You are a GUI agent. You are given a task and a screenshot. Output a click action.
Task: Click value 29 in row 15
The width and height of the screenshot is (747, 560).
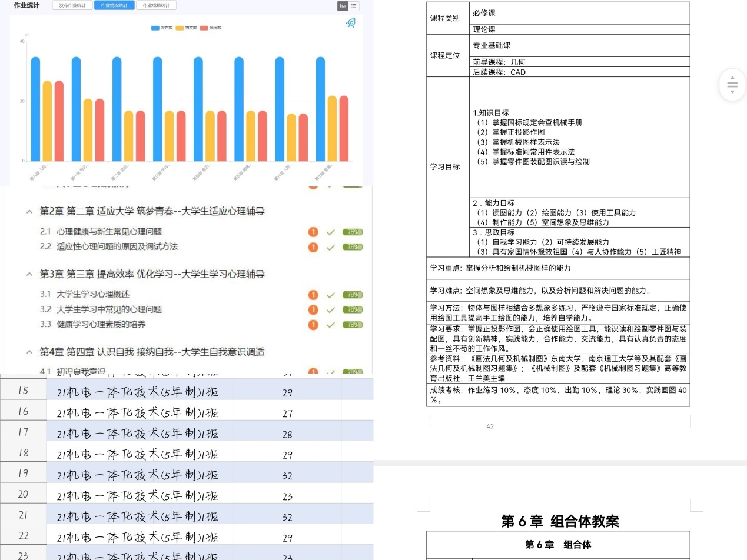coord(287,392)
